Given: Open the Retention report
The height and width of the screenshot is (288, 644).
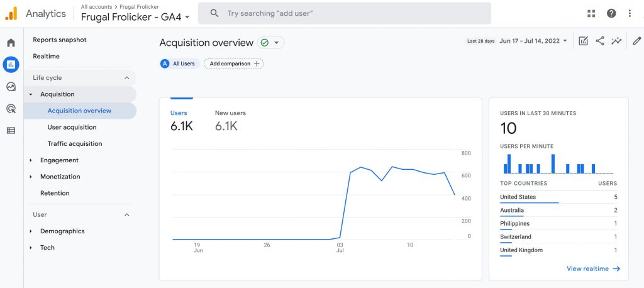Looking at the screenshot, I should pos(55,193).
